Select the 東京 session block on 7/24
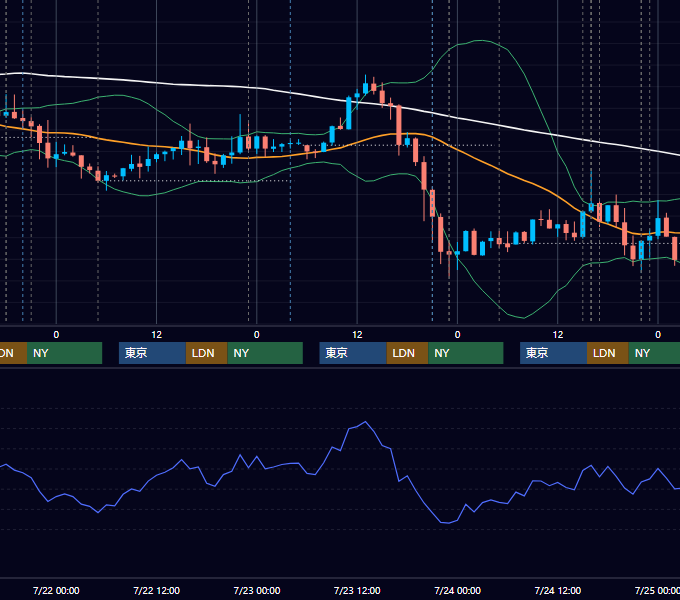 pos(553,353)
